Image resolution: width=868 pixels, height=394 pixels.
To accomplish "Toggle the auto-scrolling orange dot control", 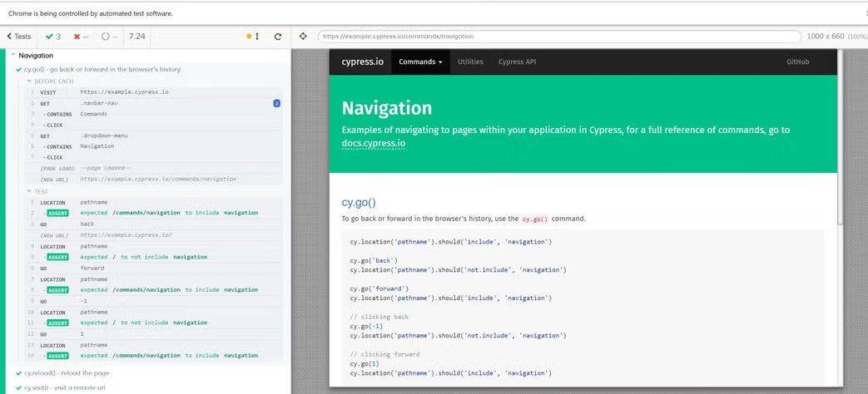I will coord(253,37).
